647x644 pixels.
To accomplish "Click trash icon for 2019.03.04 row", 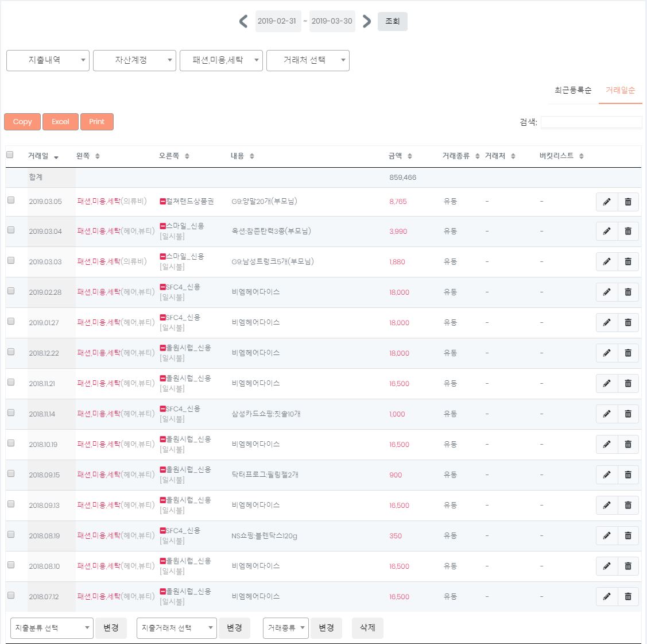I will [628, 232].
